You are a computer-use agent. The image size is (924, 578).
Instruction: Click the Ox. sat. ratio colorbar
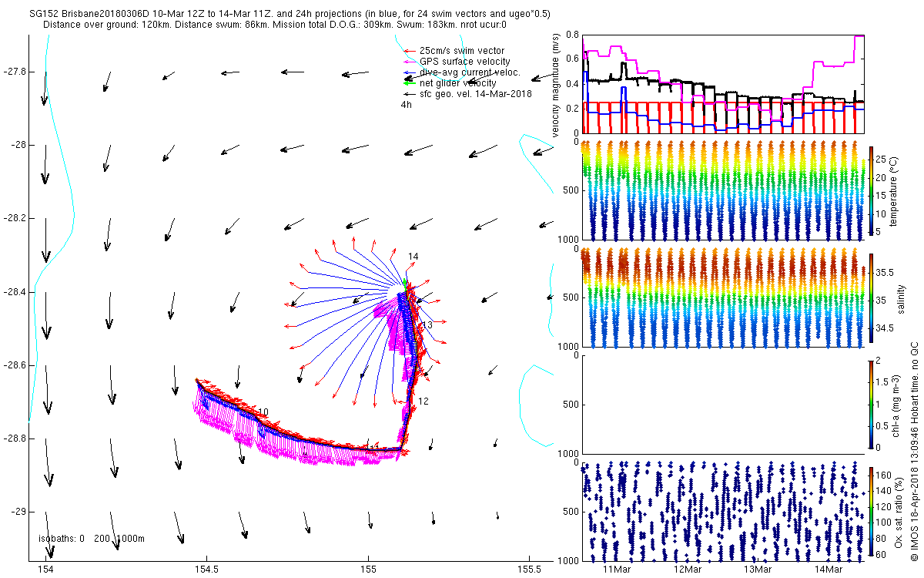[871, 512]
